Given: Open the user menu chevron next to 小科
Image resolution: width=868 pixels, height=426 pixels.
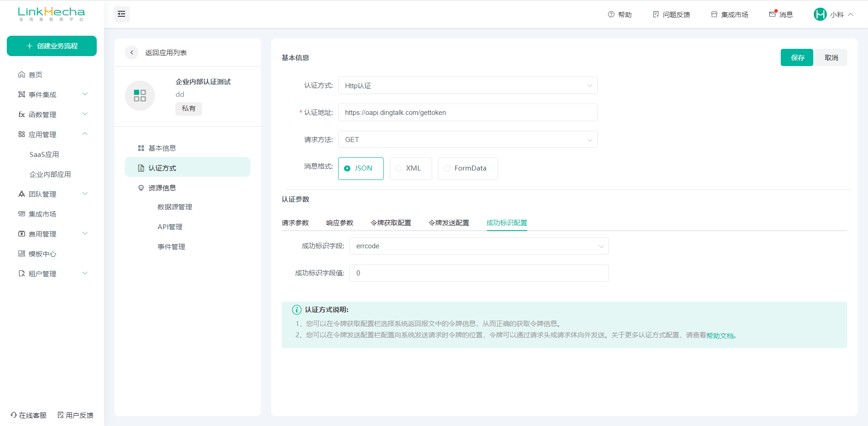Looking at the screenshot, I should (x=851, y=14).
